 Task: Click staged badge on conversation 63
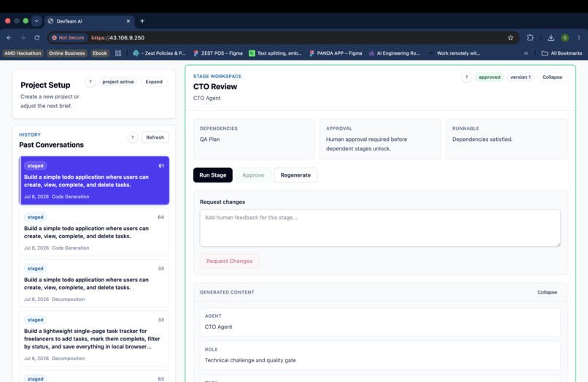35,378
